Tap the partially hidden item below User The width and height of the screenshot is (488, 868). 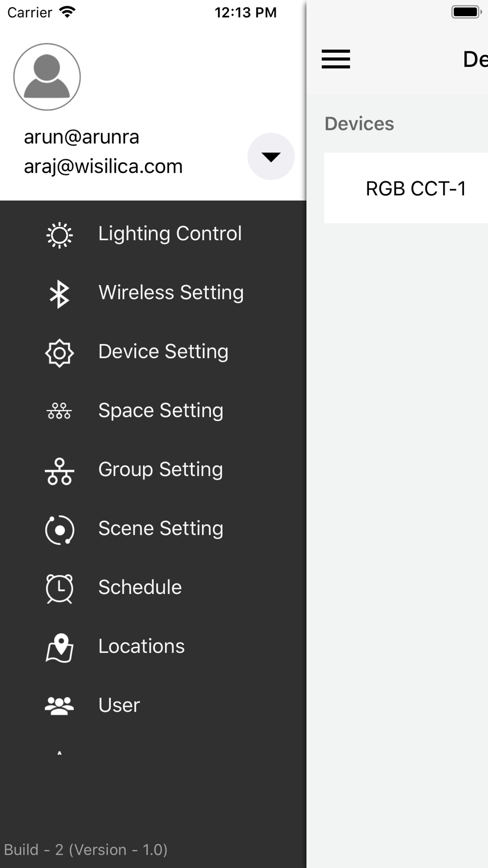click(60, 753)
